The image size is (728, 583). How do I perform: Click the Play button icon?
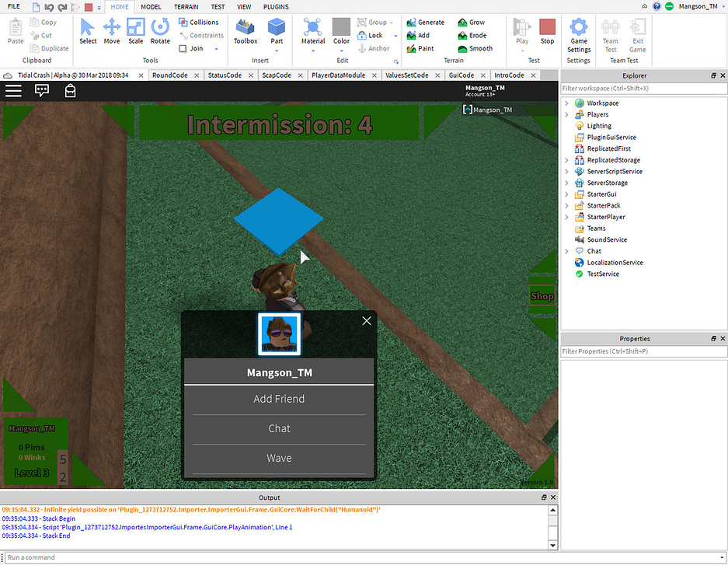(522, 27)
